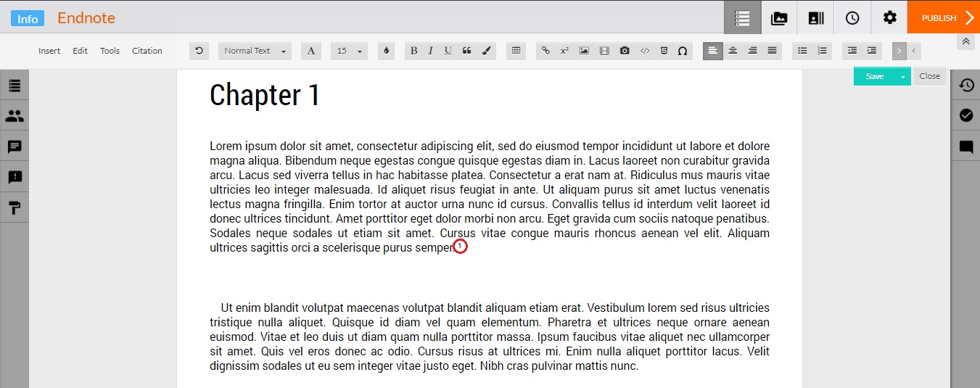The image size is (980, 388).
Task: Open the font size 15 dropdown
Action: (349, 51)
